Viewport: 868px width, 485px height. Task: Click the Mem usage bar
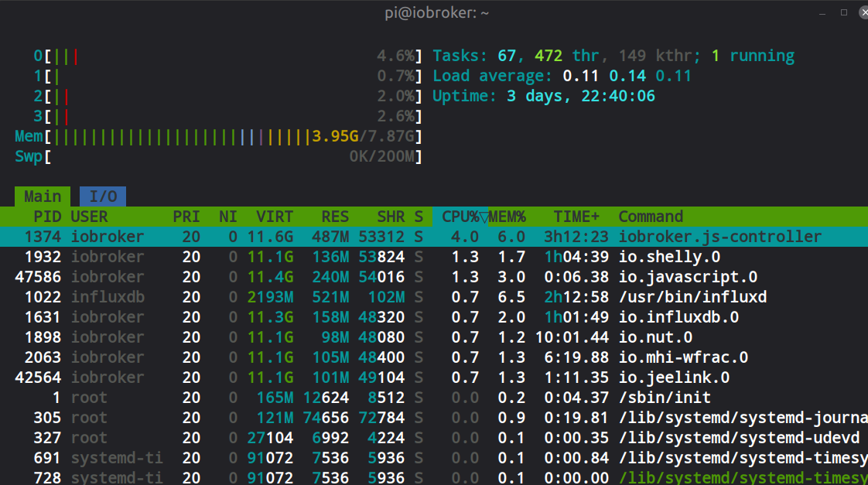tap(219, 136)
